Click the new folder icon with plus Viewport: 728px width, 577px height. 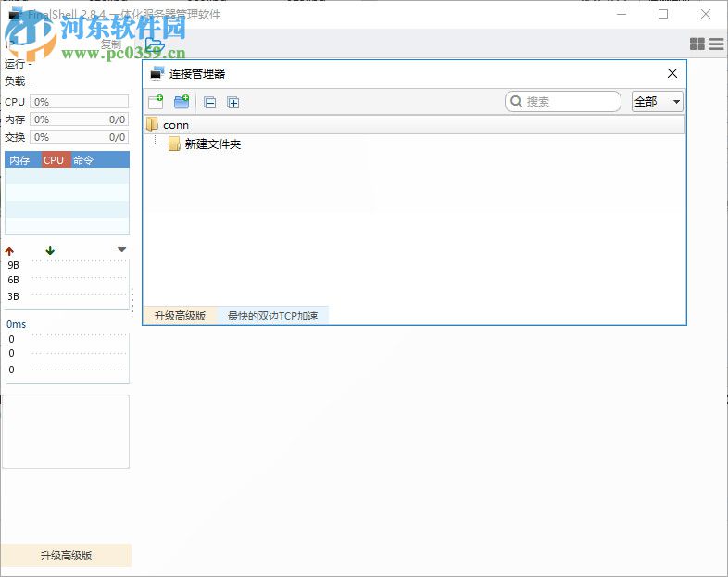[182, 102]
